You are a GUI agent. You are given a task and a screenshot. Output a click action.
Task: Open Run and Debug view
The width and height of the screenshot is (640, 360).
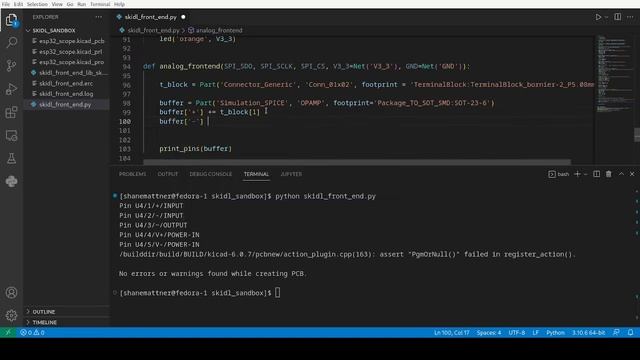pyautogui.click(x=11, y=89)
